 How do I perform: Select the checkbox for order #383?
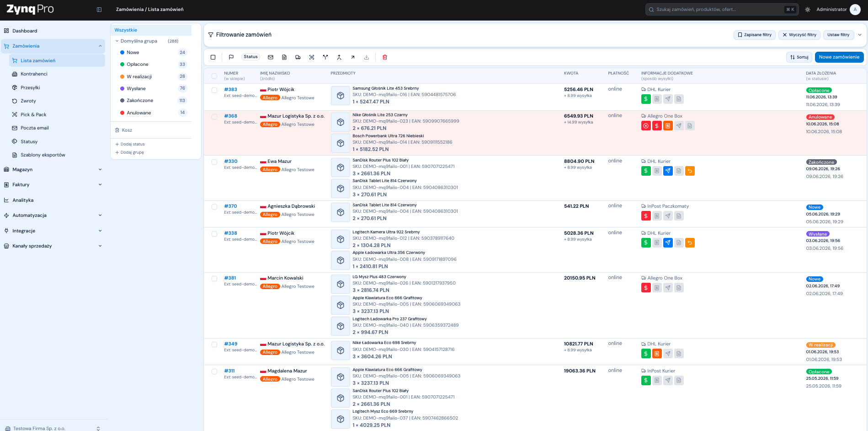tap(214, 90)
